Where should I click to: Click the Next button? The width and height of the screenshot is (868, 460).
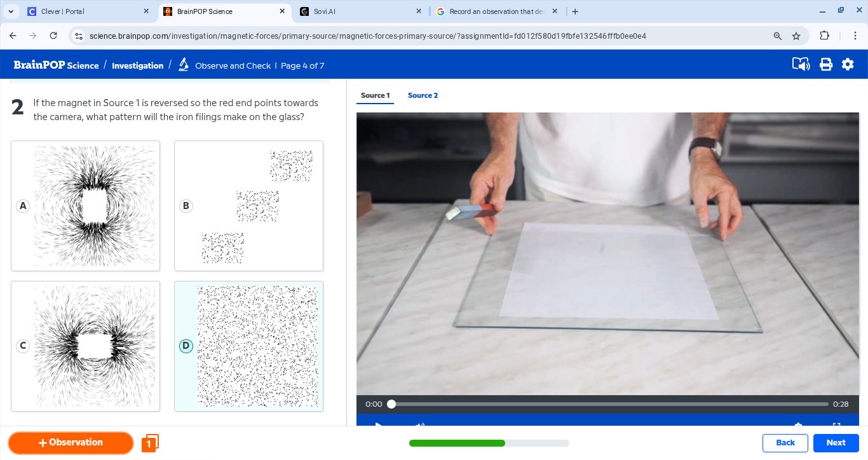click(836, 443)
